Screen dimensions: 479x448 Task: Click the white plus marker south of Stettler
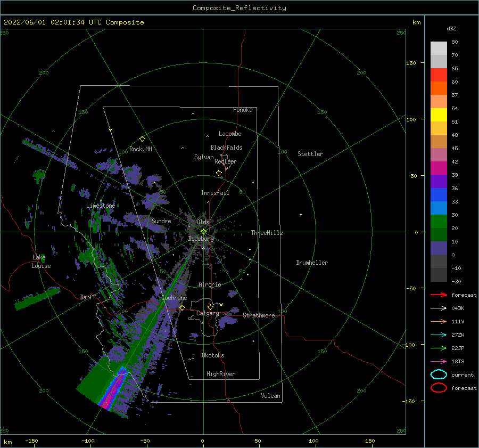click(x=301, y=214)
